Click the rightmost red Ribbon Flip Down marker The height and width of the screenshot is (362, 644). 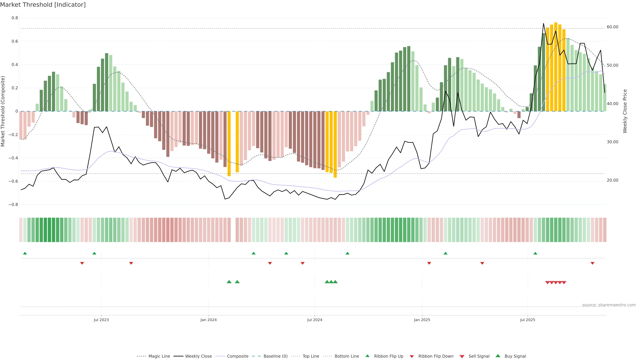tap(592, 263)
